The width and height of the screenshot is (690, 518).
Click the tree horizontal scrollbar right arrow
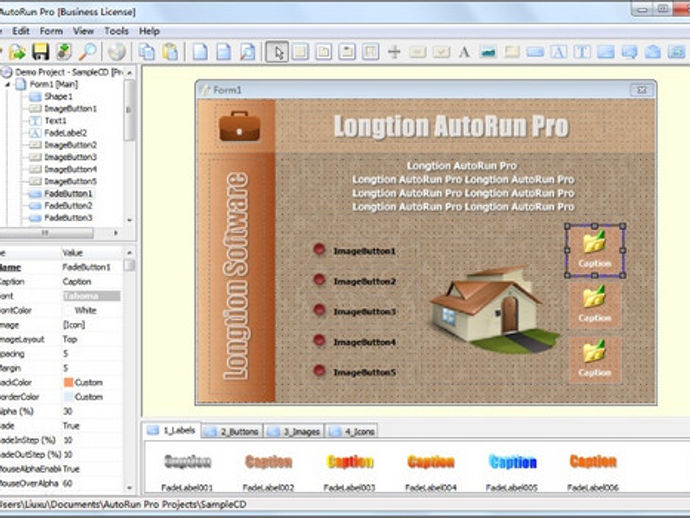click(116, 233)
